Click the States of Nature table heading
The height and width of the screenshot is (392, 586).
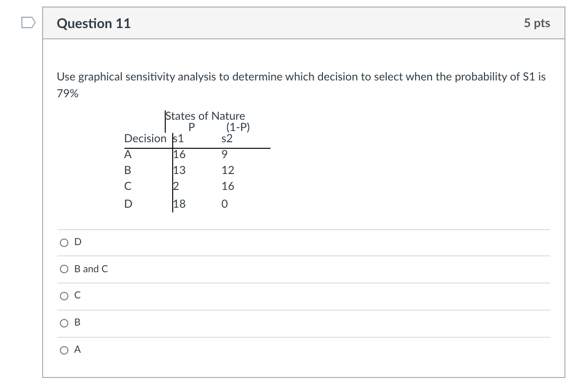click(x=206, y=116)
